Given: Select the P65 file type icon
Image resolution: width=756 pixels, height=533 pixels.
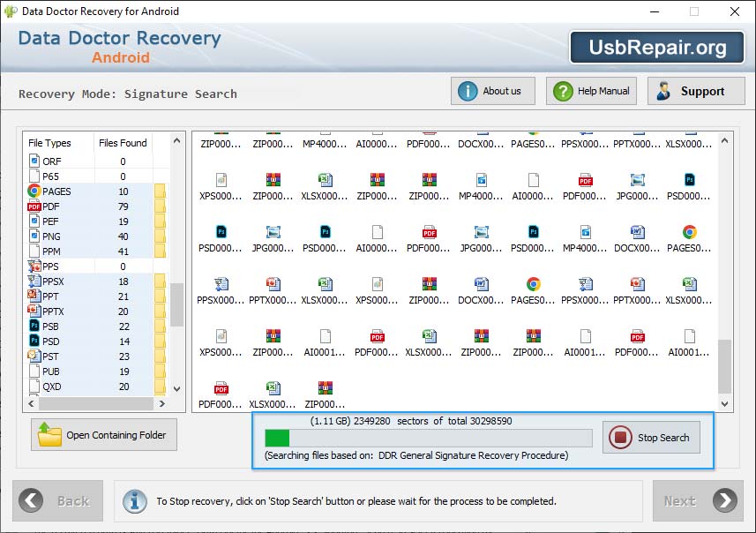Looking at the screenshot, I should [34, 176].
